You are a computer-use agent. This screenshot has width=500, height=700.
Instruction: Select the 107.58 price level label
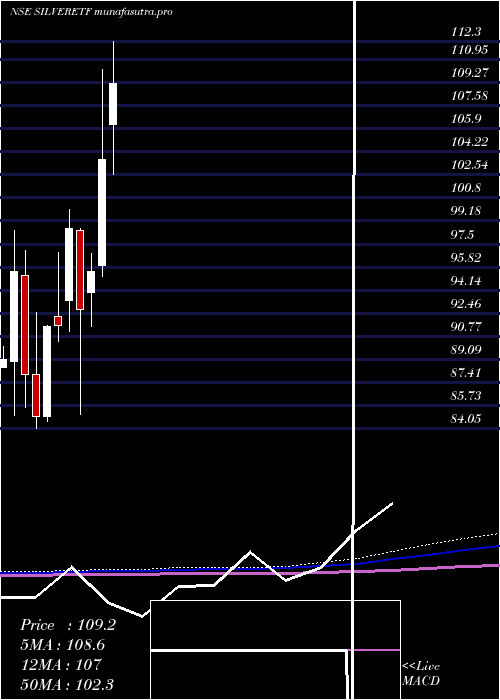click(470, 96)
